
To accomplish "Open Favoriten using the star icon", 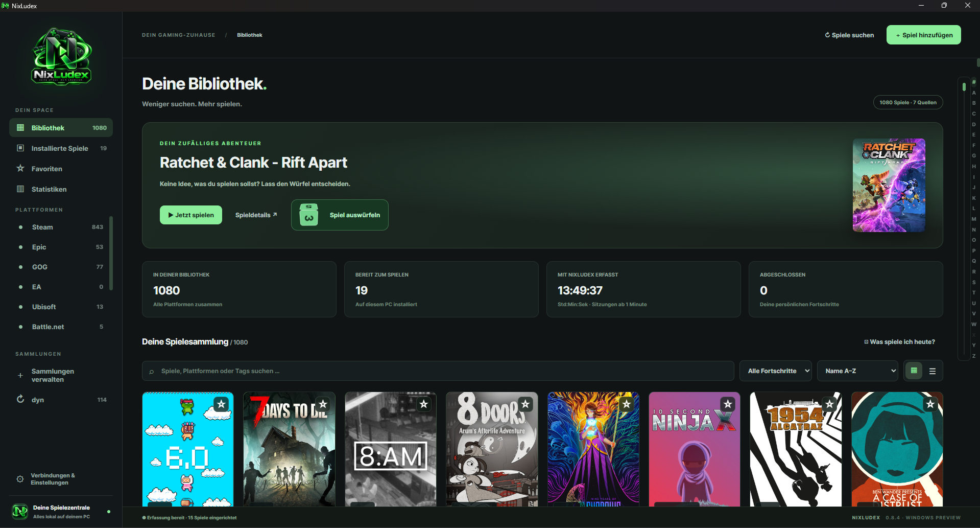I will pyautogui.click(x=20, y=168).
